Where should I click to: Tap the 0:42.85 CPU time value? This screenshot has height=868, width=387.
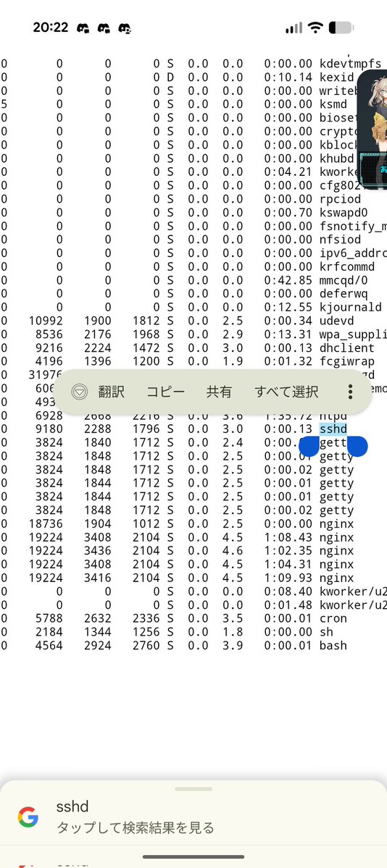pos(288,280)
